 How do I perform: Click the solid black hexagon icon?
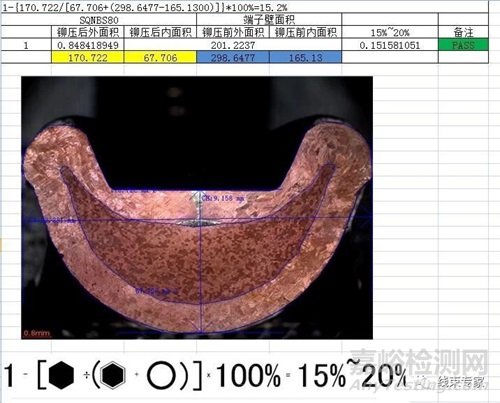point(61,375)
